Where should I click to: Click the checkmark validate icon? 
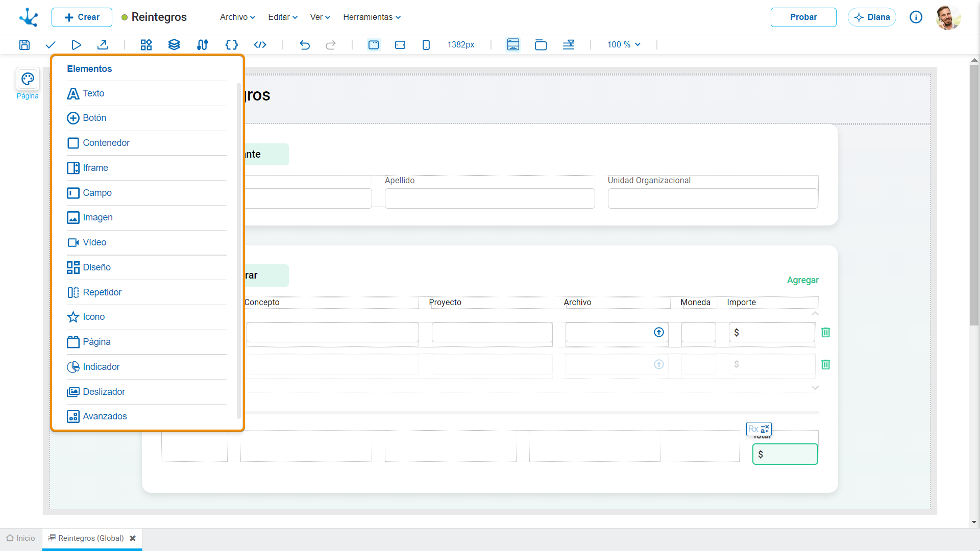click(50, 45)
